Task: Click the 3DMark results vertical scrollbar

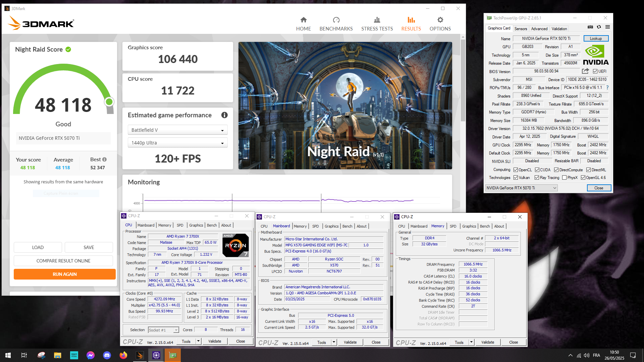Action: click(x=463, y=80)
